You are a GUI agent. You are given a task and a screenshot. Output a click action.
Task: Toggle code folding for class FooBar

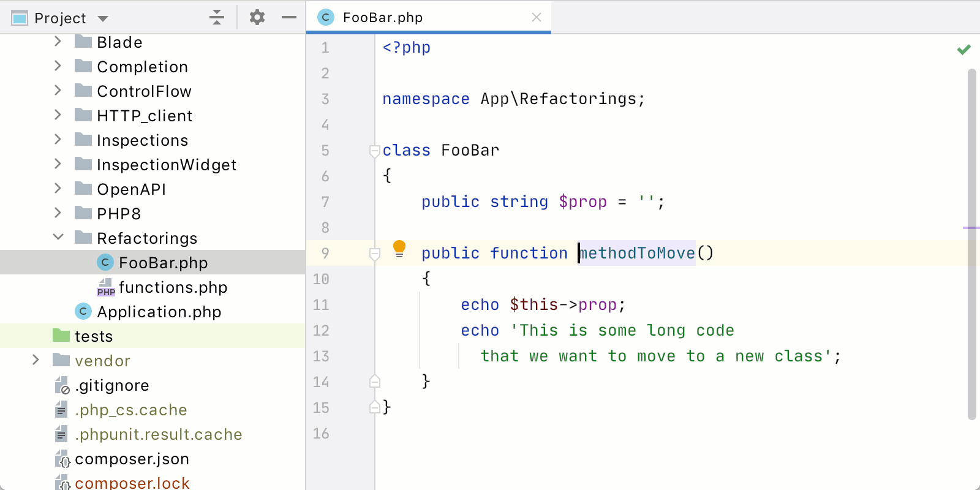375,151
